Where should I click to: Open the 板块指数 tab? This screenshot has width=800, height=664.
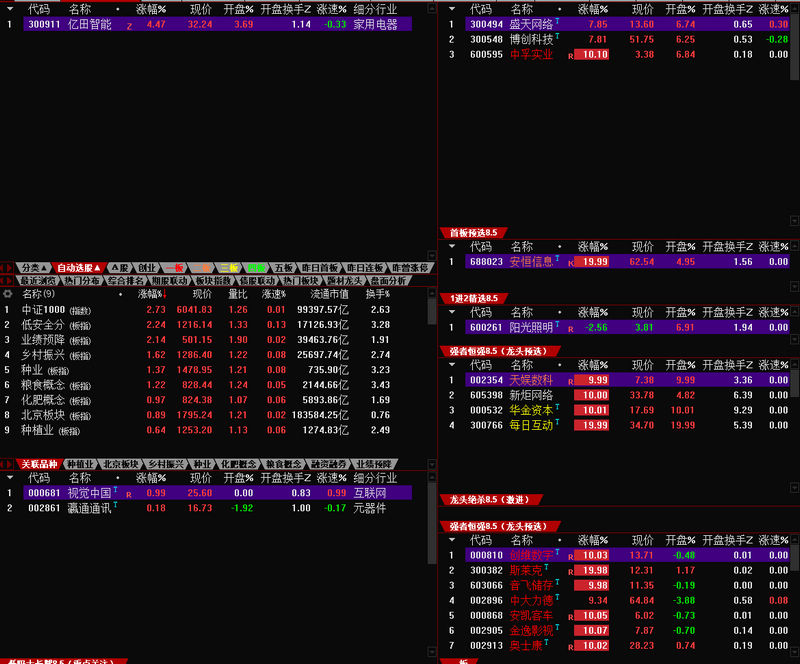[x=214, y=281]
